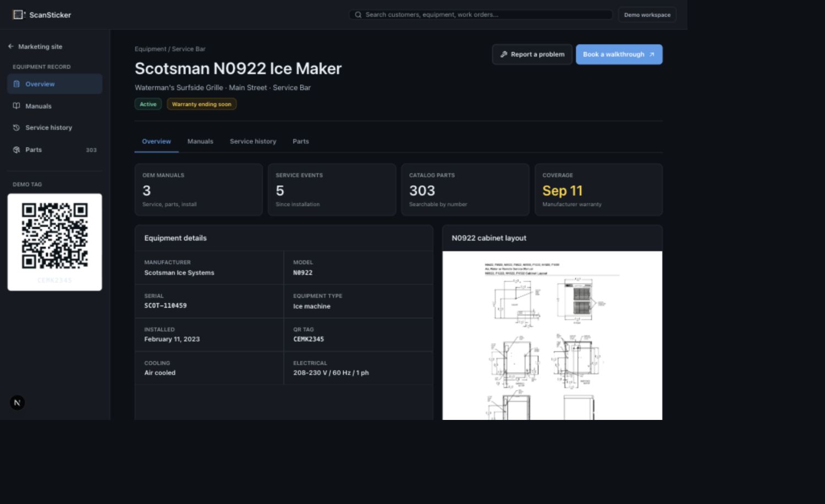Click the round N badge icon
The width and height of the screenshot is (825, 504).
[17, 403]
